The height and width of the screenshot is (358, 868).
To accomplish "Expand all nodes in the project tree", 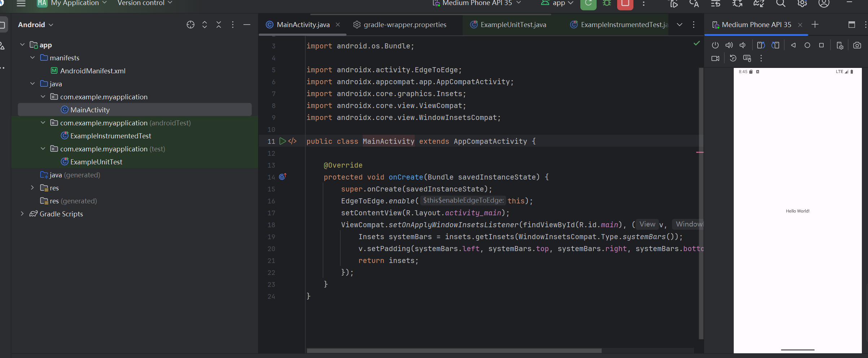I will 205,25.
